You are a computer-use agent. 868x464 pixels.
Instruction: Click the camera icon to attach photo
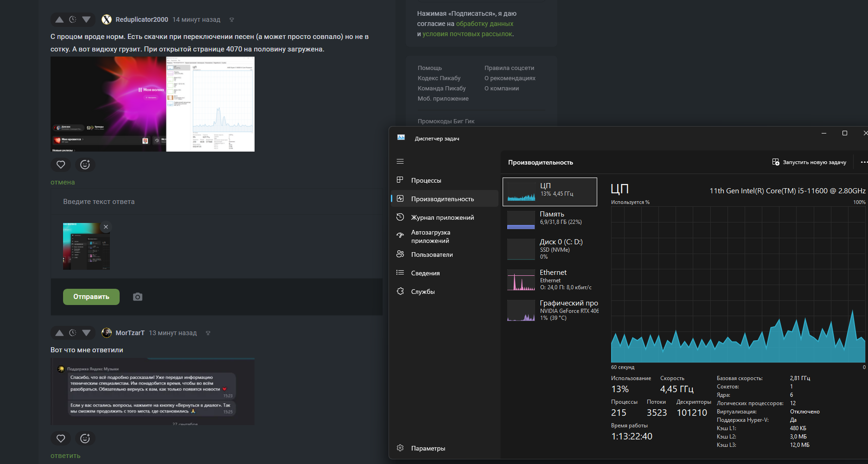138,297
